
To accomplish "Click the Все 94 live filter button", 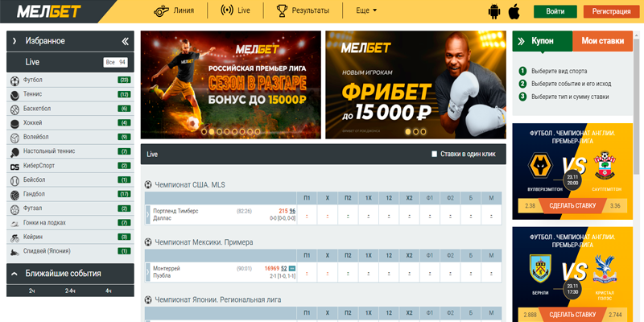I will tap(115, 63).
